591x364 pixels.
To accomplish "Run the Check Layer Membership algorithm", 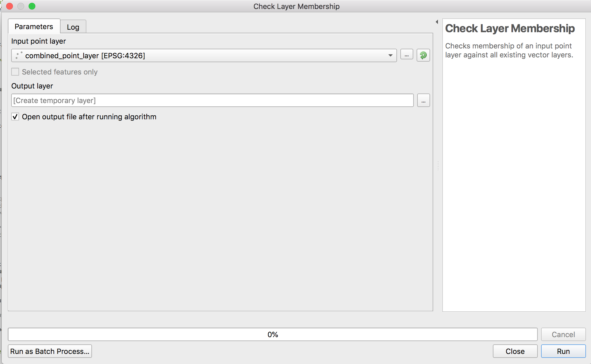I will point(563,351).
